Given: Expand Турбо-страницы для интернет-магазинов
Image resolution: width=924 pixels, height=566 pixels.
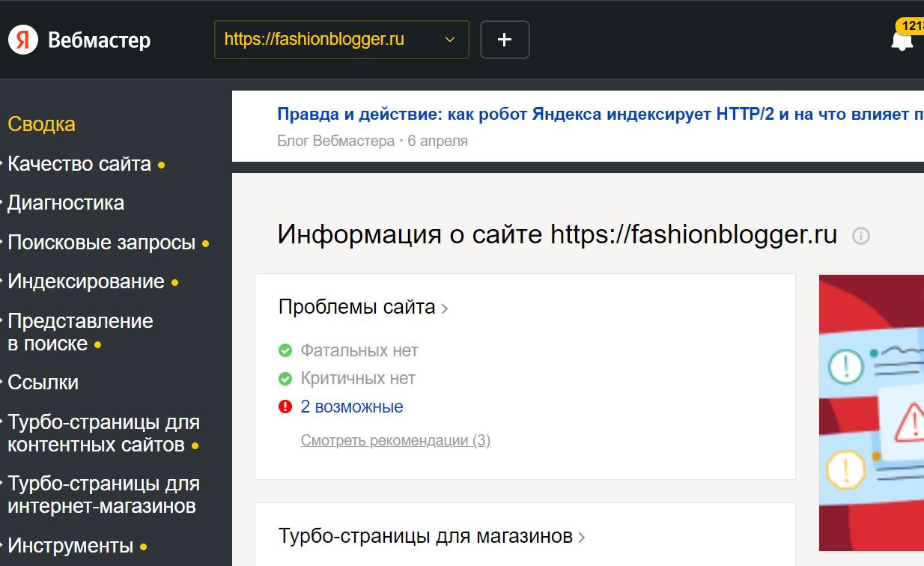Looking at the screenshot, I should [x=103, y=495].
